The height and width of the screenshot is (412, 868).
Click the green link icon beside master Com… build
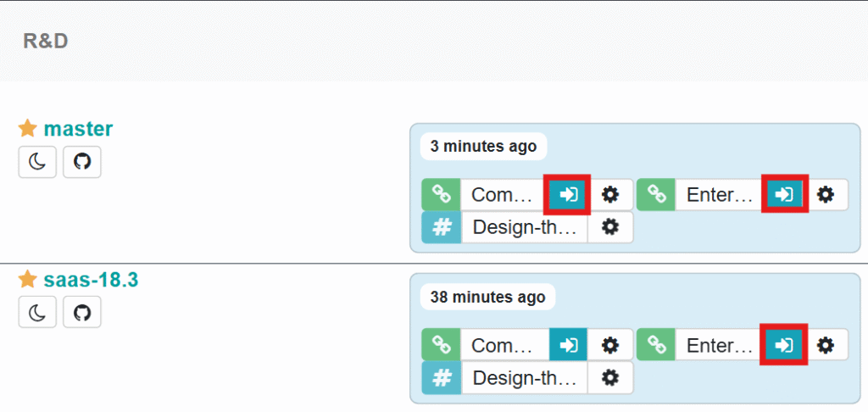441,195
